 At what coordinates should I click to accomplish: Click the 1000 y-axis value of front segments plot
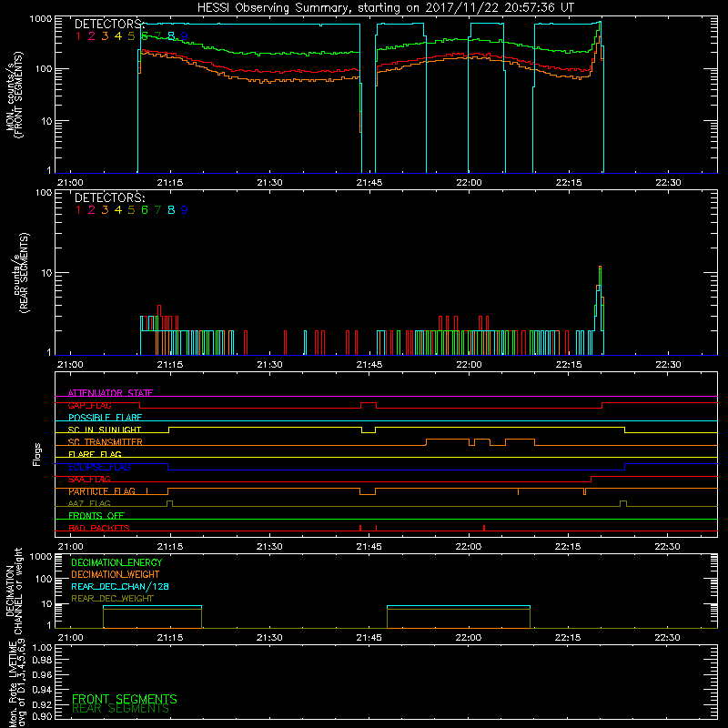[41, 19]
